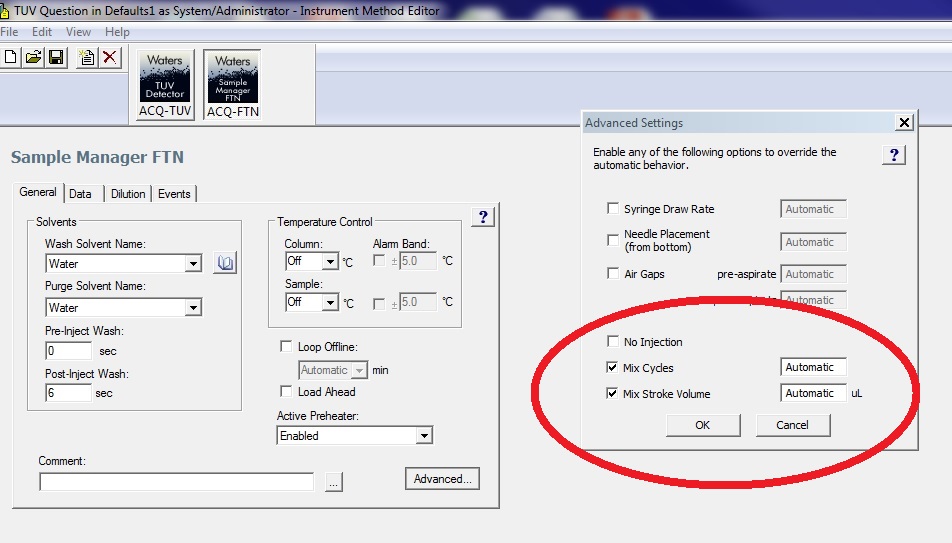Click OK in Advanced Settings
Image resolution: width=952 pixels, height=543 pixels.
703,425
